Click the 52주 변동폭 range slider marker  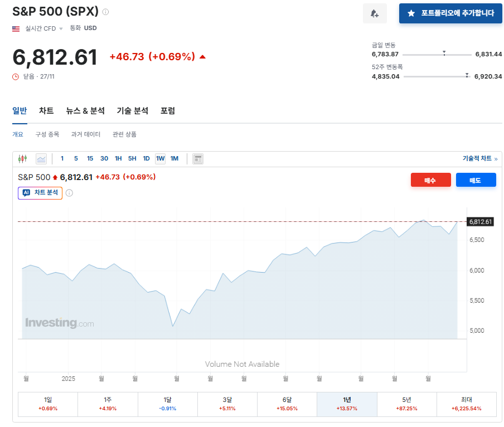pyautogui.click(x=467, y=75)
